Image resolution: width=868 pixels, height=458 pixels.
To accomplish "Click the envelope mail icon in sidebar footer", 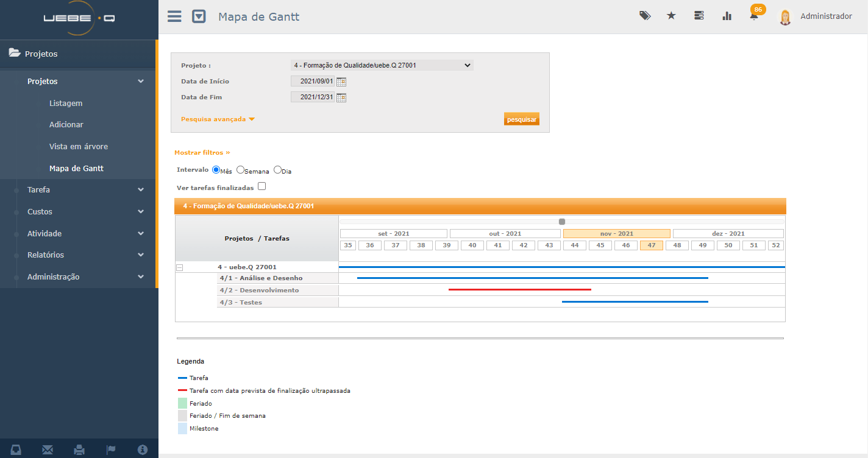I will click(x=48, y=449).
